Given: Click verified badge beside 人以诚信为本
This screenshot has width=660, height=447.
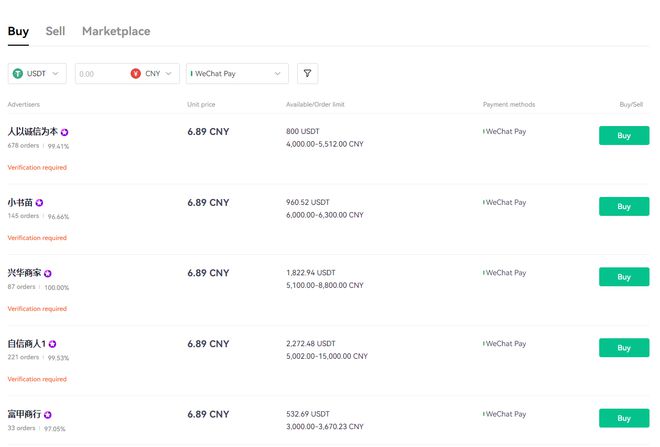Looking at the screenshot, I should click(65, 132).
